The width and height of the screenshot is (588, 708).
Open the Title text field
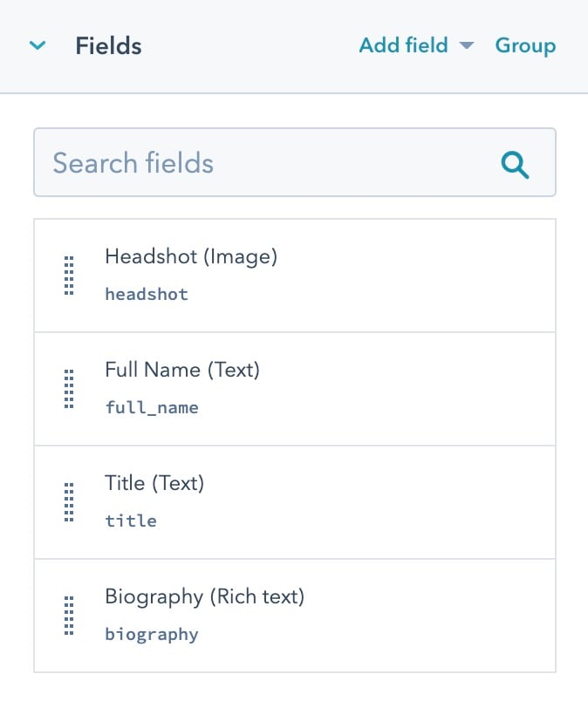(154, 483)
